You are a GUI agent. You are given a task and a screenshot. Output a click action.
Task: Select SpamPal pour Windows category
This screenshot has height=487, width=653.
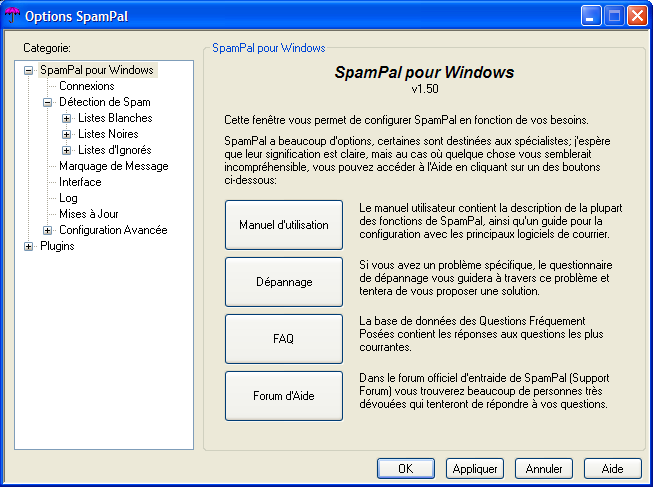tap(97, 70)
